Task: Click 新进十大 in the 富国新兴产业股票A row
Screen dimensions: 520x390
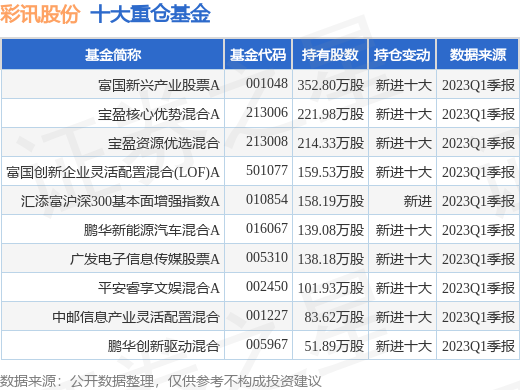Action: click(x=404, y=85)
